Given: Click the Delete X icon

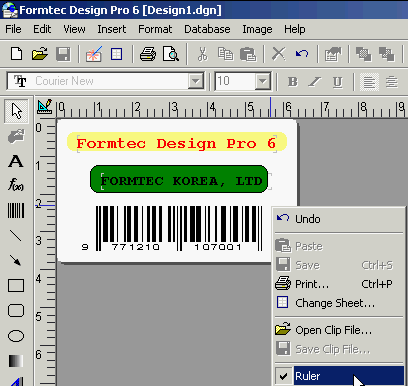Looking at the screenshot, I should (279, 54).
